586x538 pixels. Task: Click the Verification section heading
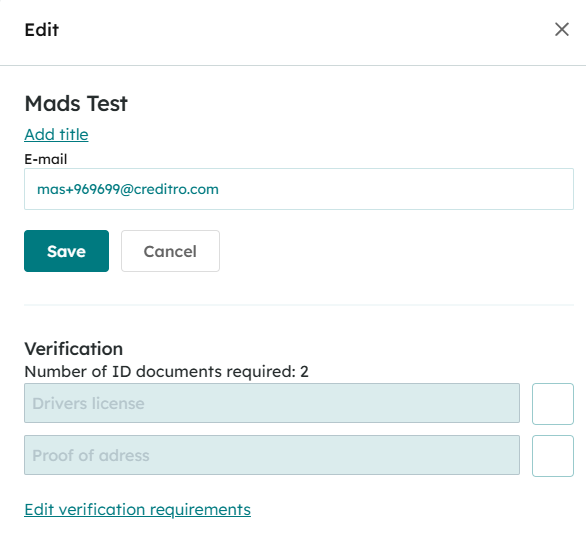coord(74,349)
